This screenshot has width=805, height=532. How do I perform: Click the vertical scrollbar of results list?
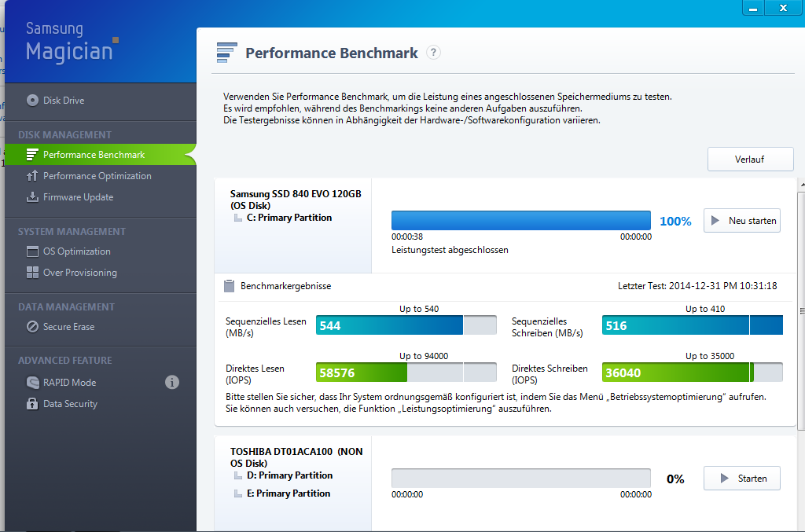(801, 310)
